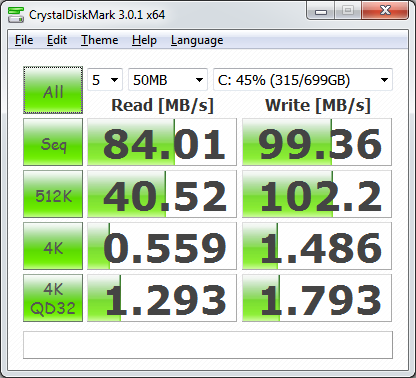This screenshot has height=378, width=416.
Task: Minimize the CrystalDiskMark window
Action: 321,11
